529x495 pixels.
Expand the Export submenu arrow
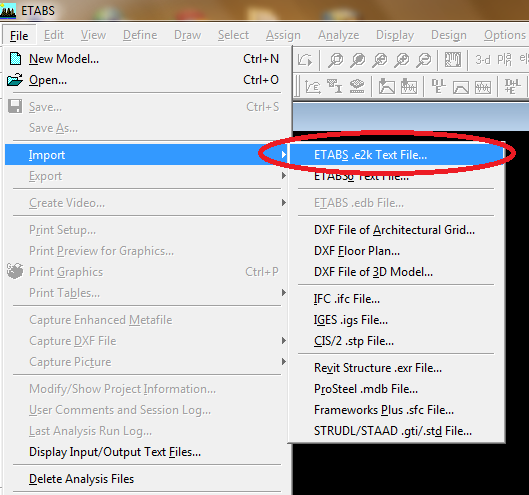tap(284, 176)
